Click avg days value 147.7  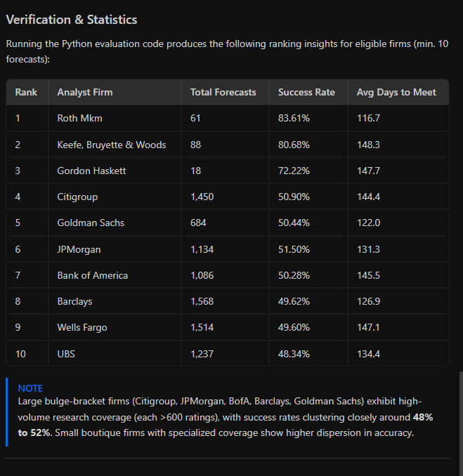(x=368, y=171)
